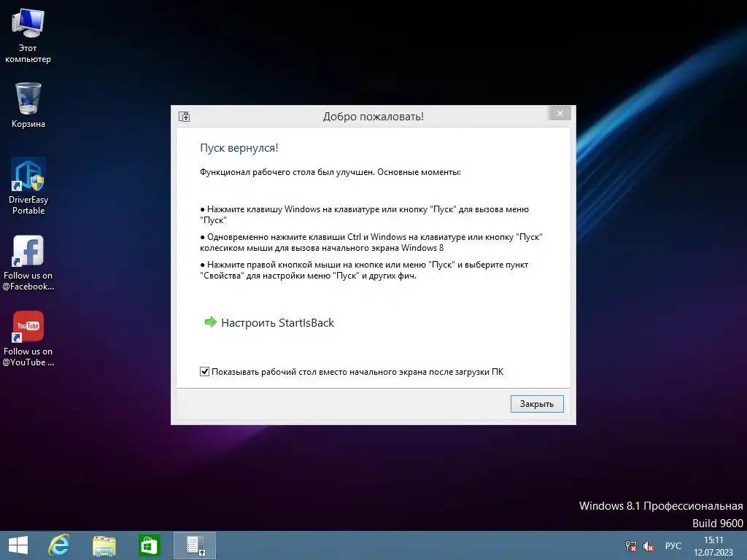Click the Добро пожаловать! title text
This screenshot has width=747, height=560.
tap(373, 117)
